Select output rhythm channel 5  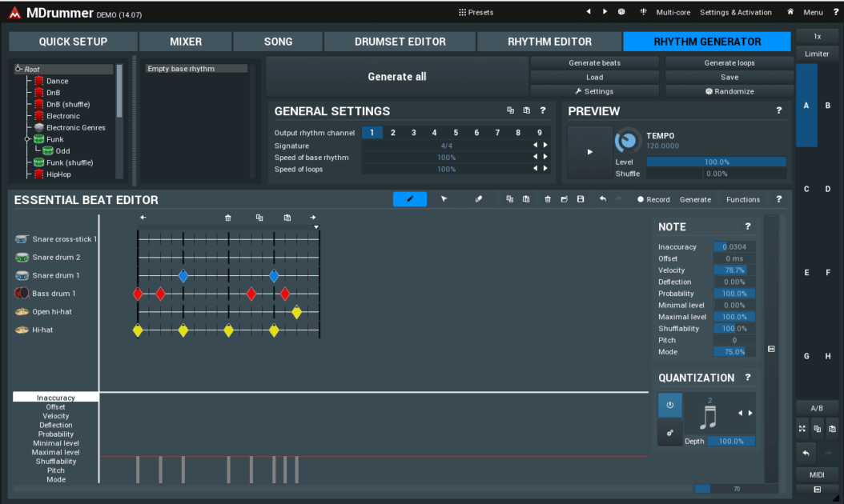pos(456,133)
